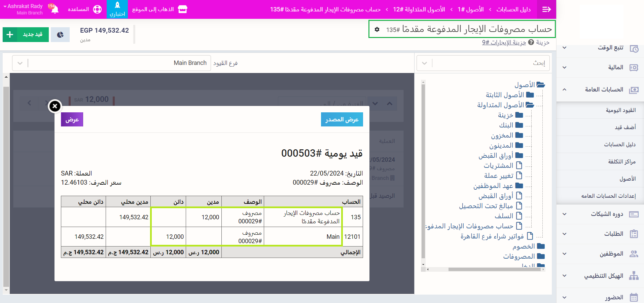Open the rentals treasury #9 link
The image size is (644, 303).
(504, 42)
